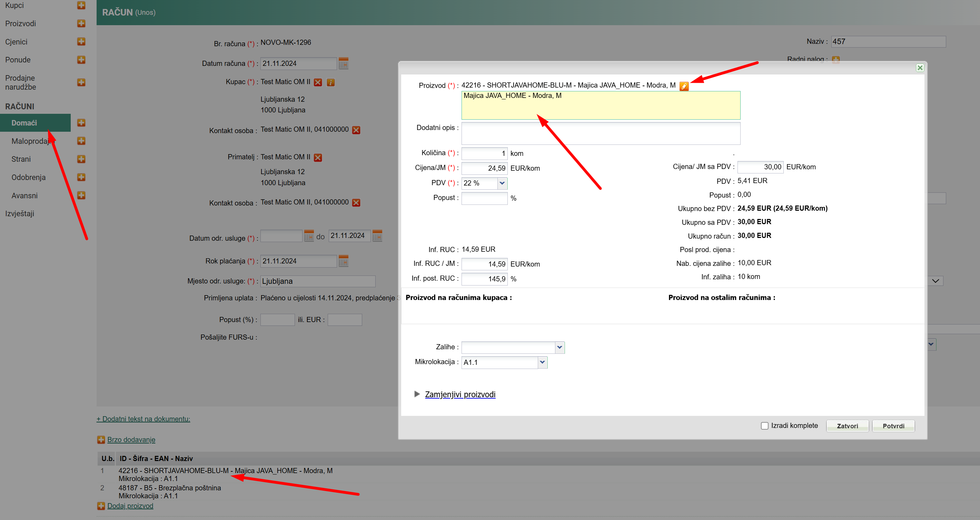Open the PDV 22 % dropdown
The width and height of the screenshot is (980, 520).
[502, 183]
